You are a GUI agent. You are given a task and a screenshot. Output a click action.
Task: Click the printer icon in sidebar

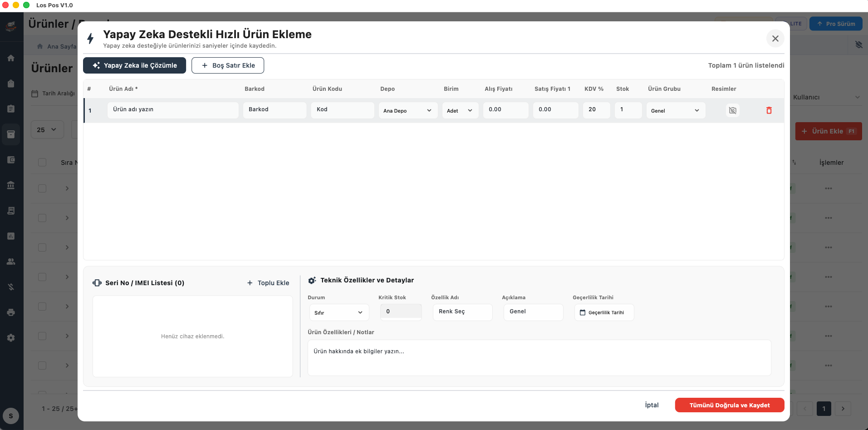[11, 312]
